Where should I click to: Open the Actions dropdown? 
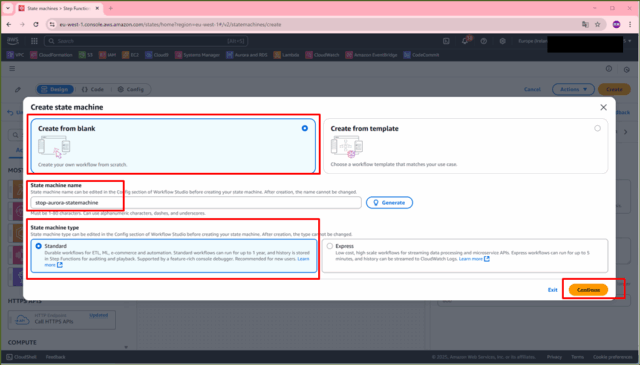[573, 89]
